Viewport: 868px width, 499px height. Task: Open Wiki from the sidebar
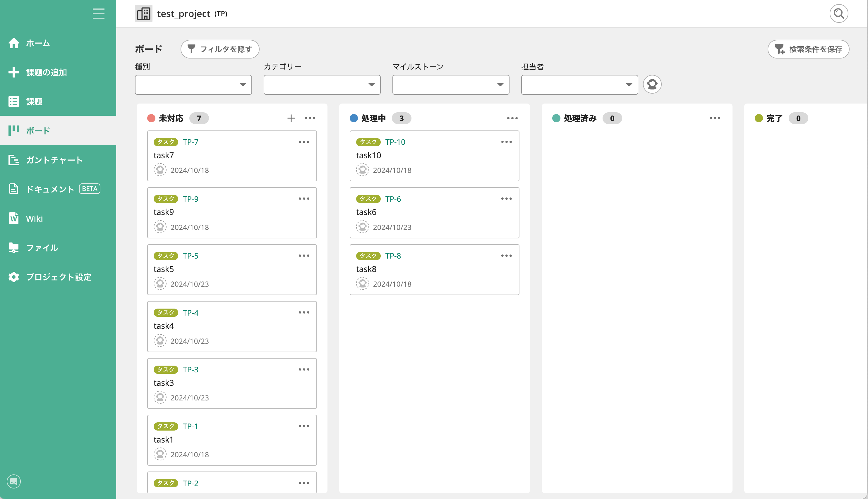[x=34, y=219]
